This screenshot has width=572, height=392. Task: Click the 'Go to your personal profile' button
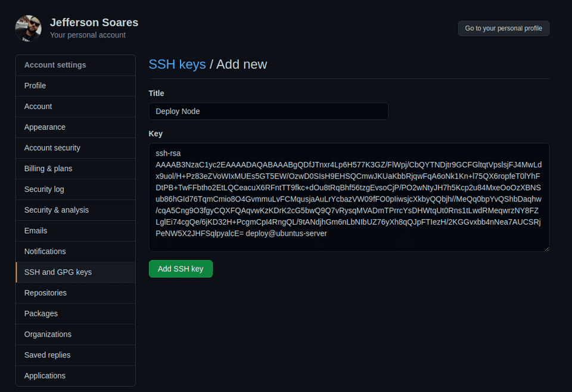tap(503, 28)
